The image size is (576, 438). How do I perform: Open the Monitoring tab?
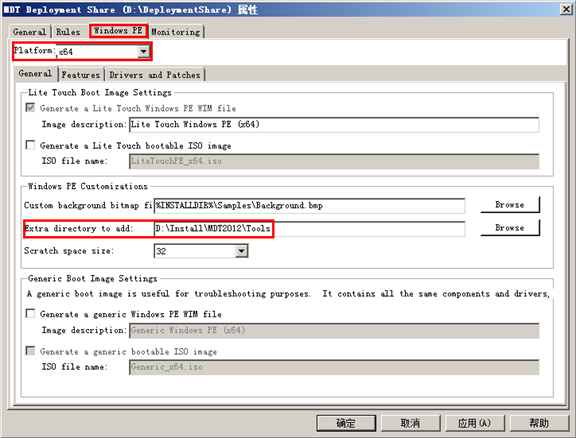(176, 32)
